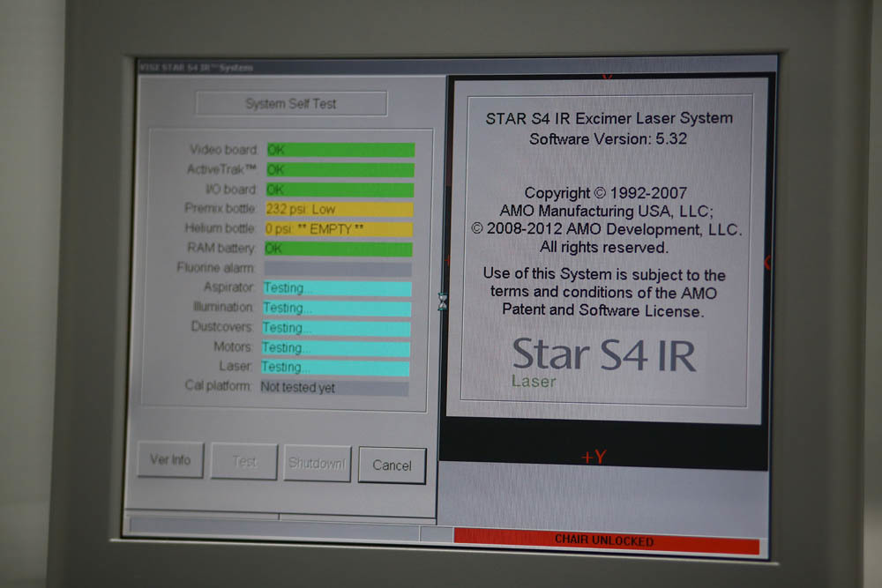Click the Ver Info button

(170, 460)
